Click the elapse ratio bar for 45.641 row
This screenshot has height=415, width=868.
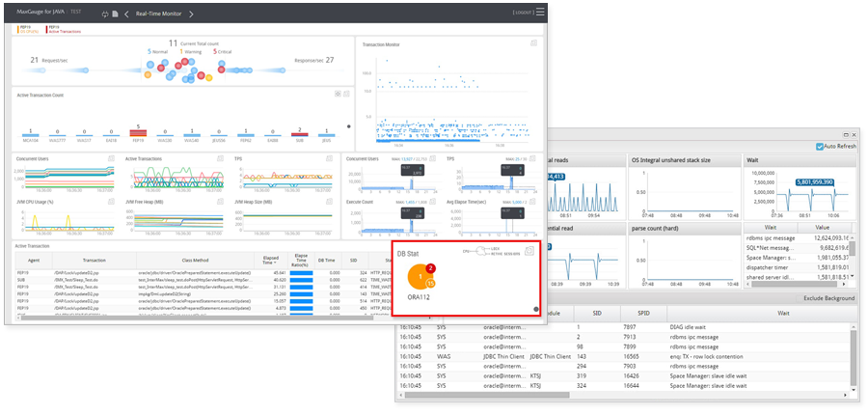tap(302, 272)
